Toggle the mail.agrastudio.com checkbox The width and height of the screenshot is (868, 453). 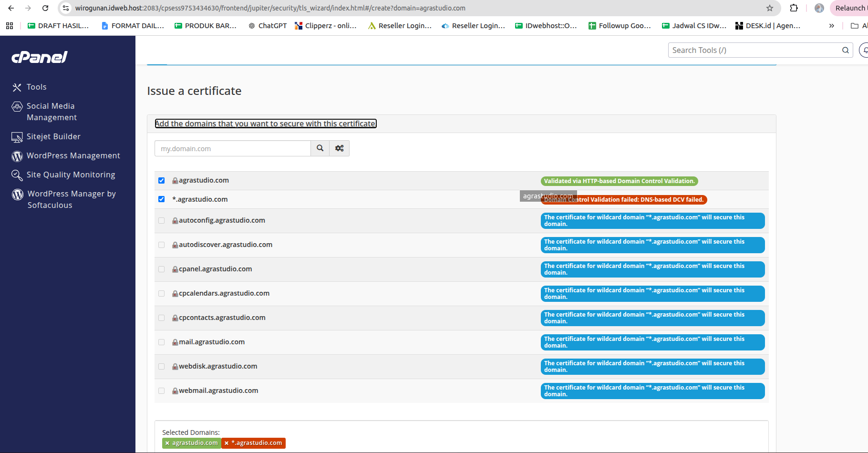[x=162, y=342]
